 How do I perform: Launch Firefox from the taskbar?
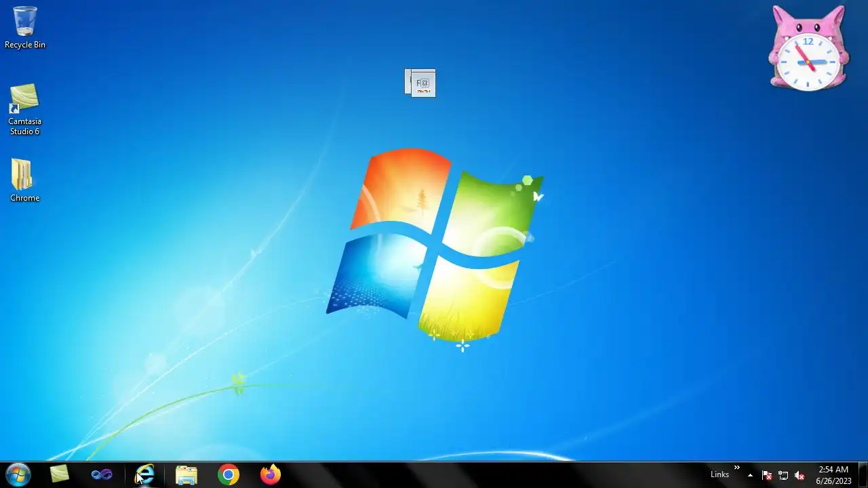pos(271,474)
